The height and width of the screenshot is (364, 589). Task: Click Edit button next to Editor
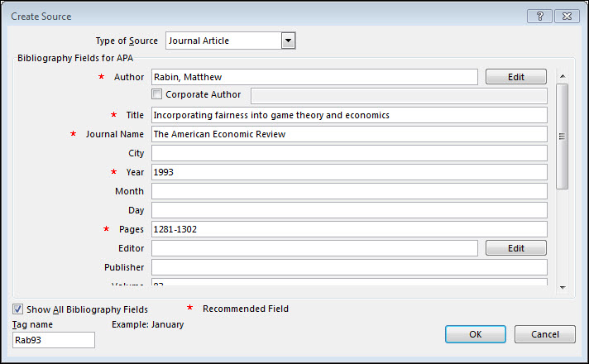tap(515, 248)
